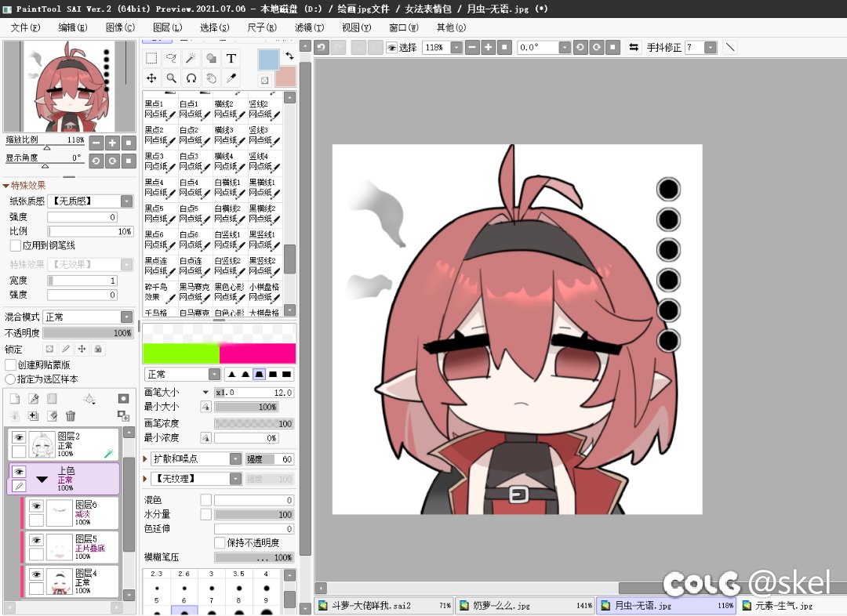Select the eyedropper color picker tool

pos(231,78)
